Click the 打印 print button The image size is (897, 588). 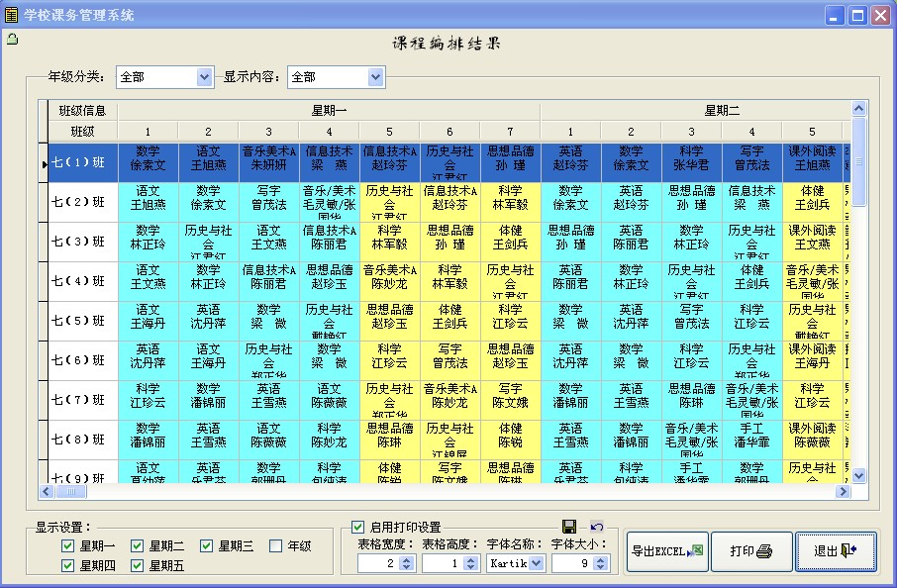(751, 551)
